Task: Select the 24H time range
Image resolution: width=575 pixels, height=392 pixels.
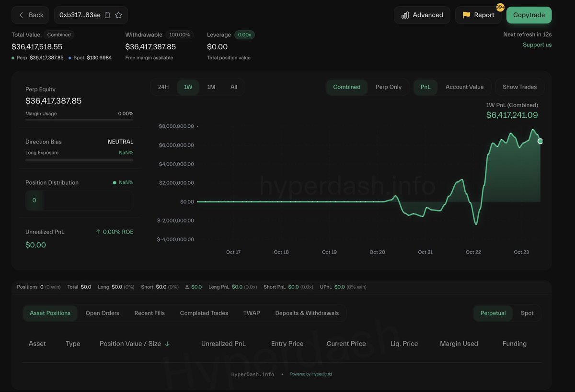Action: (x=163, y=87)
